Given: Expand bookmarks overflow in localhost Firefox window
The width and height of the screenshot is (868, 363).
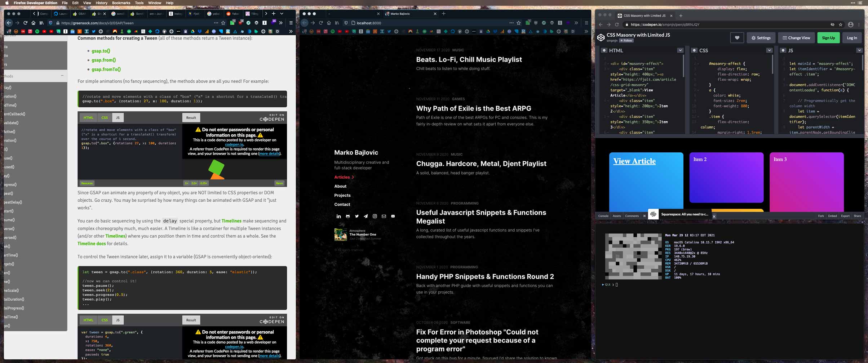Looking at the screenshot, I should (586, 31).
